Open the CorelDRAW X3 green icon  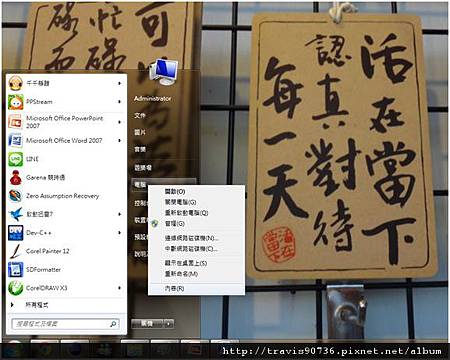click(15, 288)
